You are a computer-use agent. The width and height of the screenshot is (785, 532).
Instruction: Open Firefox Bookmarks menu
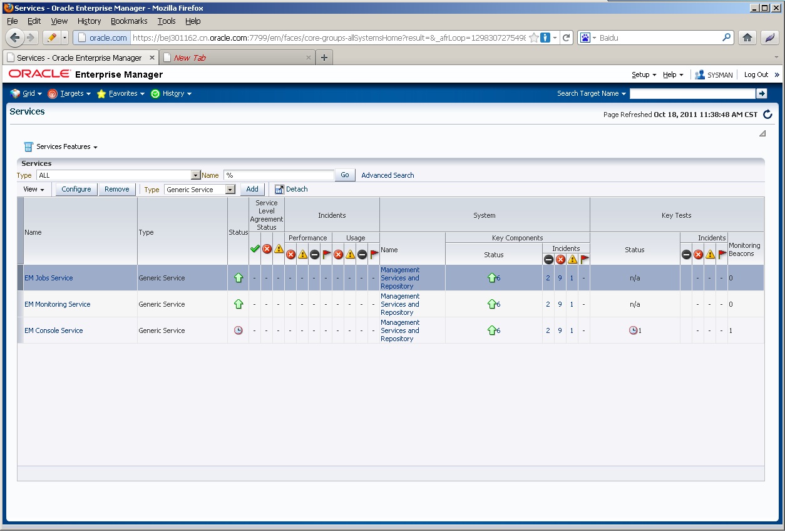point(129,21)
